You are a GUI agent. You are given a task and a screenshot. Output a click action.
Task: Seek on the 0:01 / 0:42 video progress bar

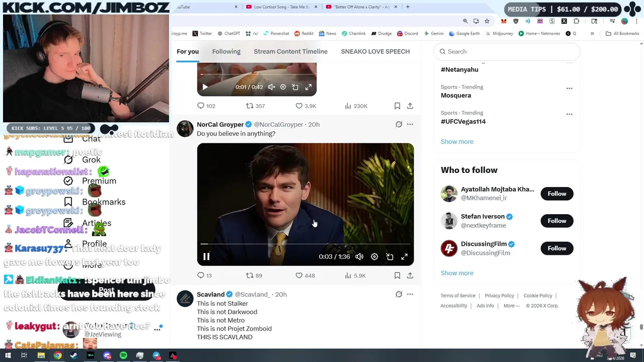[x=257, y=74]
